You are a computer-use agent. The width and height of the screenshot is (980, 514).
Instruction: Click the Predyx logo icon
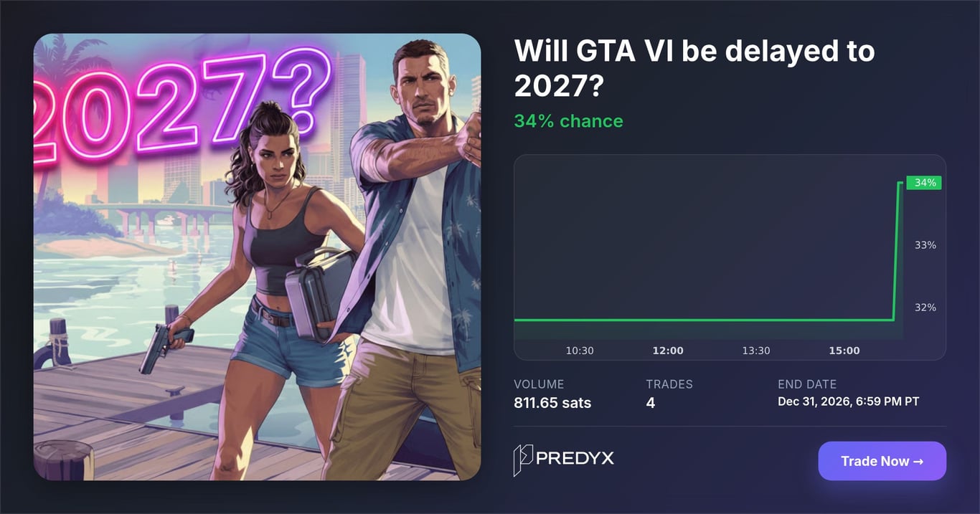[x=522, y=460]
